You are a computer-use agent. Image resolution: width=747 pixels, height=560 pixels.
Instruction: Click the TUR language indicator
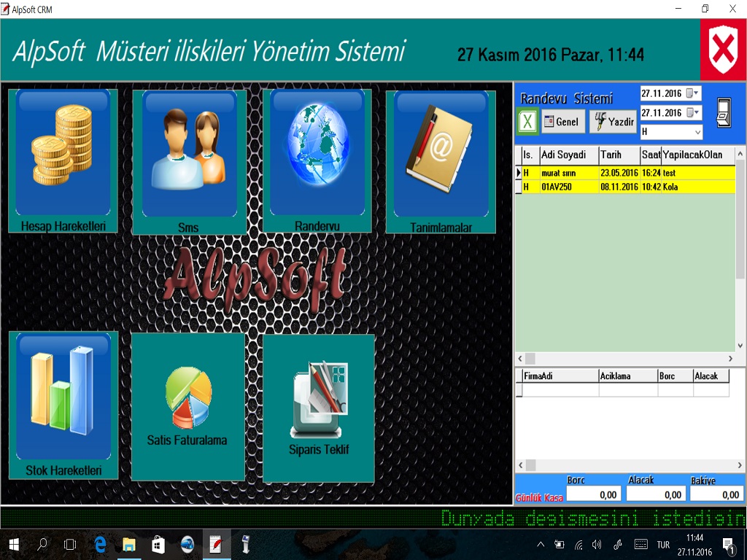tap(663, 545)
